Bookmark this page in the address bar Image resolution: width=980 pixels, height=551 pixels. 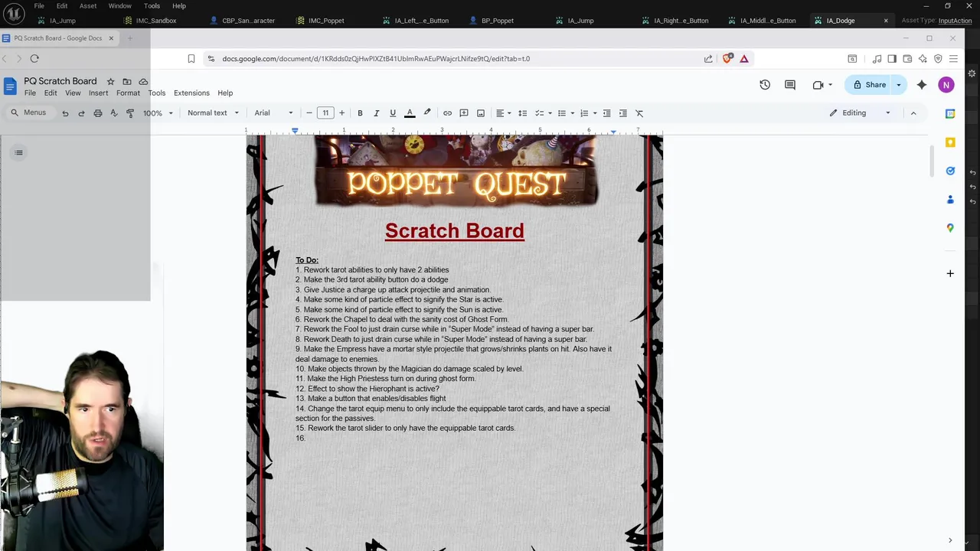(191, 58)
